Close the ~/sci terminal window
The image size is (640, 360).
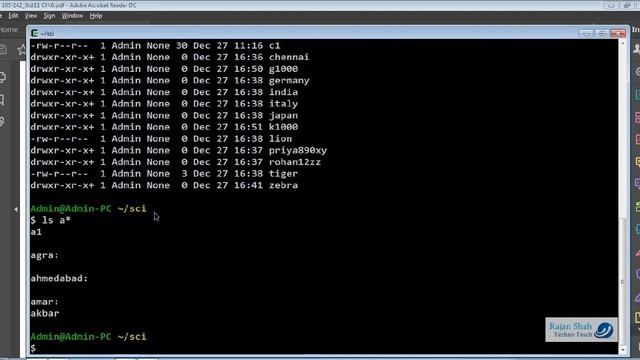click(618, 33)
